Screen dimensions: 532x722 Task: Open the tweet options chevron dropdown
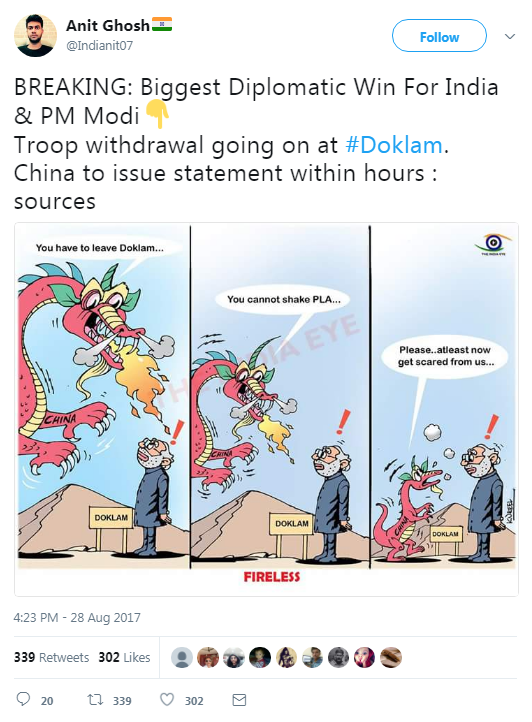click(509, 36)
